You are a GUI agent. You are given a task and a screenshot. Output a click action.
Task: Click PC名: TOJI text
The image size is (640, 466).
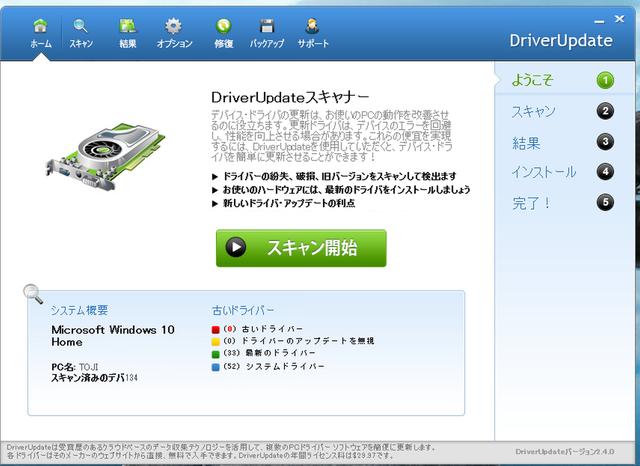coord(75,366)
